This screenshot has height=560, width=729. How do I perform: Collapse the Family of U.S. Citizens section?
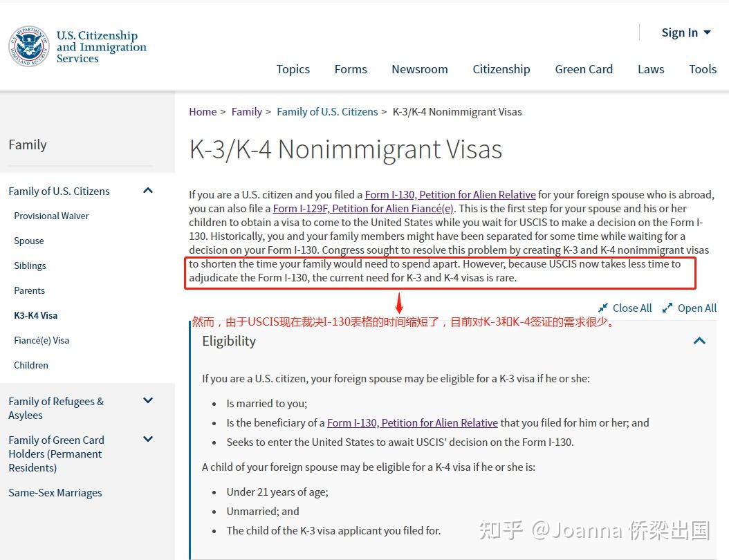(147, 190)
